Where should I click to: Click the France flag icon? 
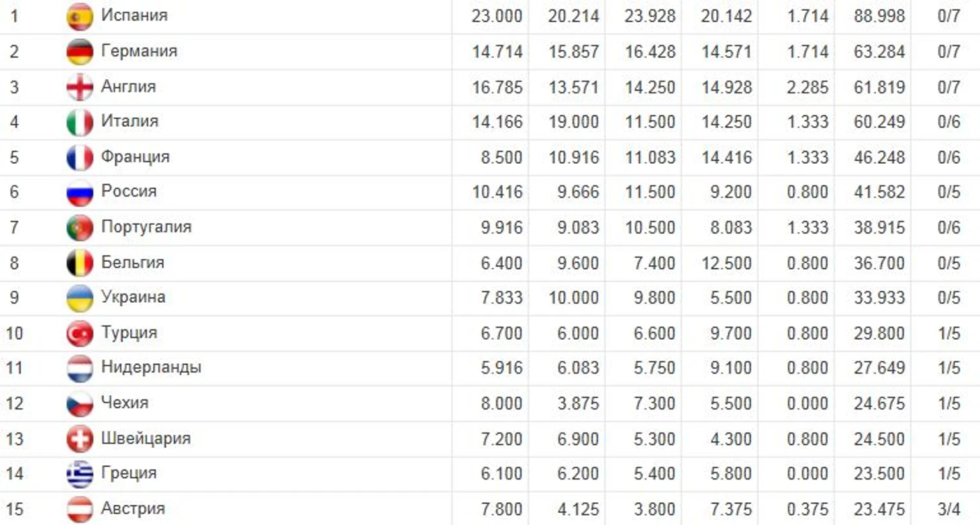coord(80,158)
